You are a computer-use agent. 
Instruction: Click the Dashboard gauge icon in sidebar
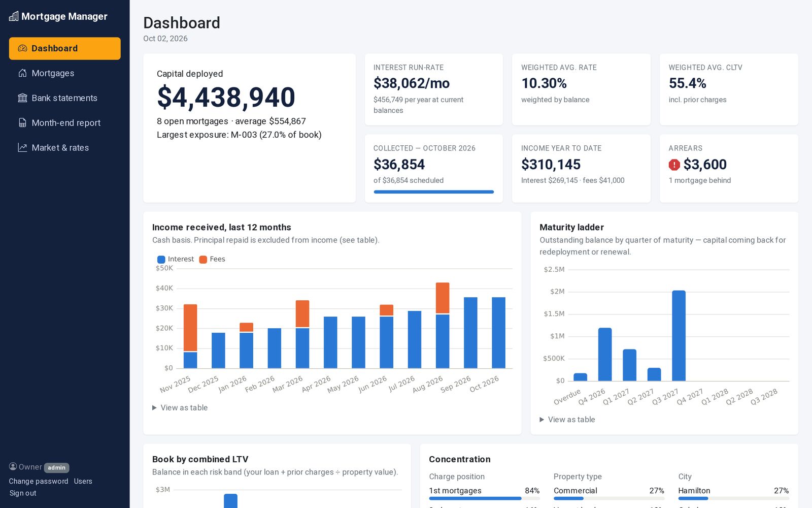[22, 48]
